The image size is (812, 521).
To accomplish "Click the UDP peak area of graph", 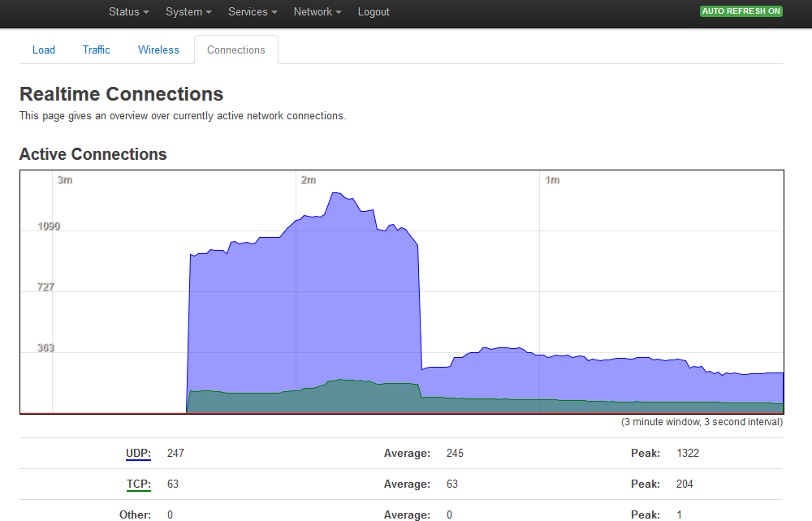I will (336, 195).
